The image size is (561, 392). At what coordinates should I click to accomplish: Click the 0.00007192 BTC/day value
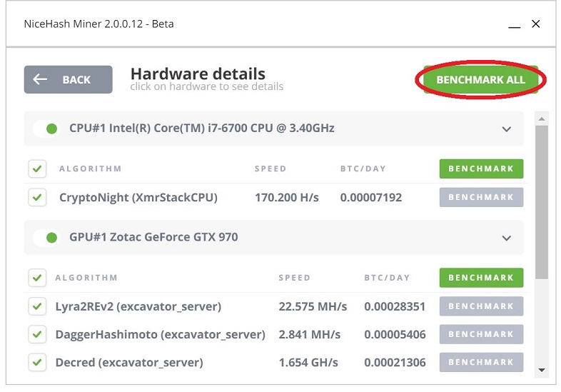[x=371, y=198]
